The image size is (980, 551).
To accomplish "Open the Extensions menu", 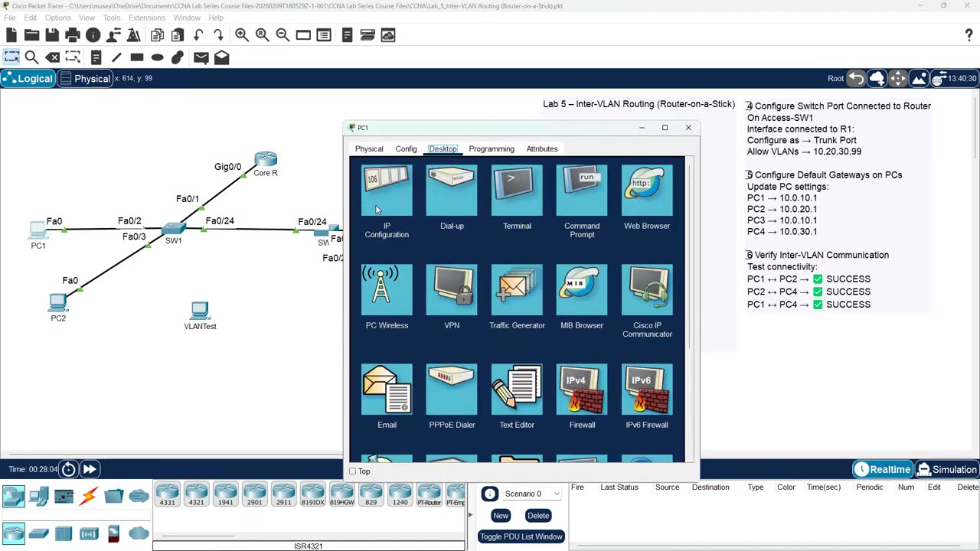I will click(x=146, y=18).
